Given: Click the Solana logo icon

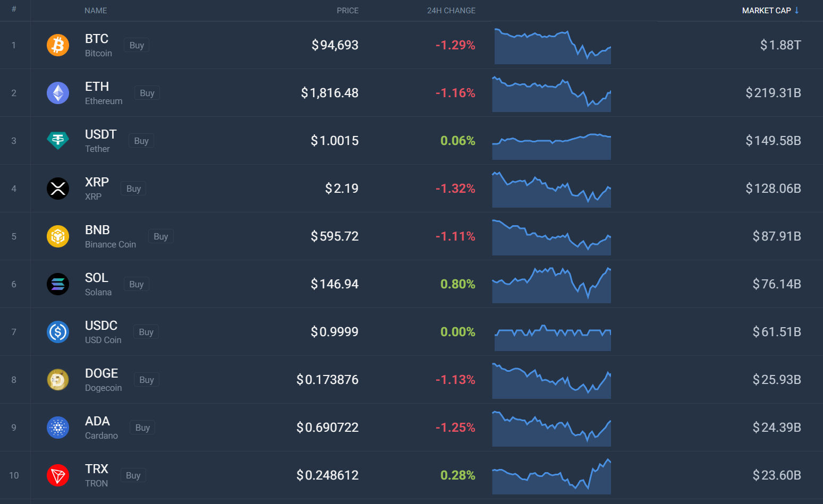Looking at the screenshot, I should [x=58, y=284].
